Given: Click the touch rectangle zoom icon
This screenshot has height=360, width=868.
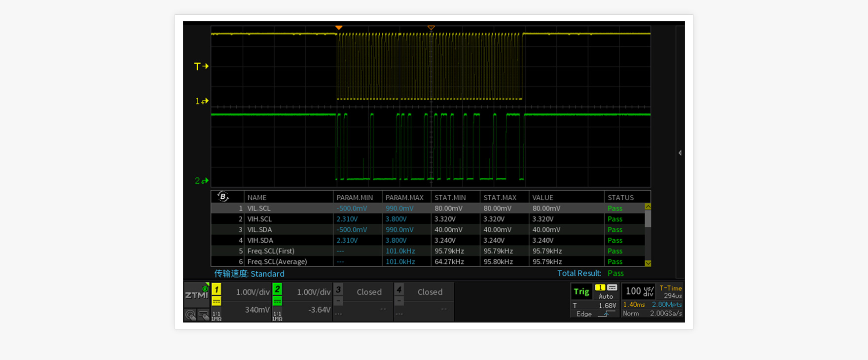Looking at the screenshot, I should (x=203, y=315).
